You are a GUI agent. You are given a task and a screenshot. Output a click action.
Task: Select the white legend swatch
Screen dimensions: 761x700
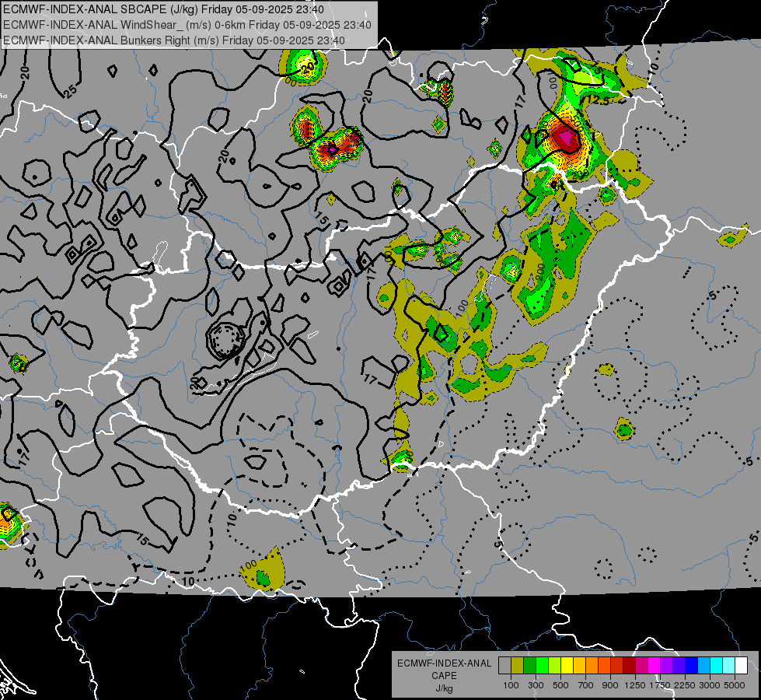[x=741, y=665]
